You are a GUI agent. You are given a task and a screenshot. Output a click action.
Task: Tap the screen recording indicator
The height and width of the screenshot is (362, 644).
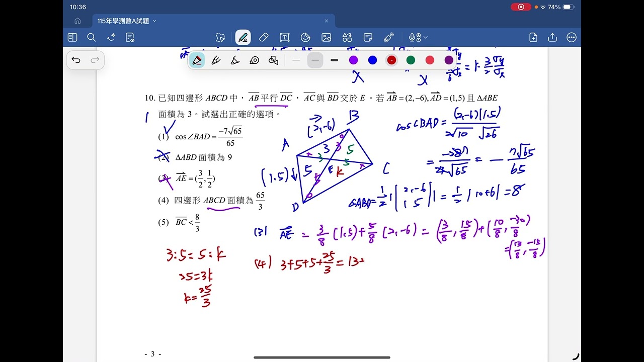(521, 7)
